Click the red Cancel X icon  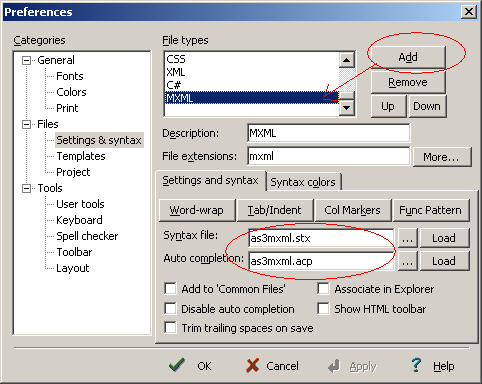coord(252,365)
